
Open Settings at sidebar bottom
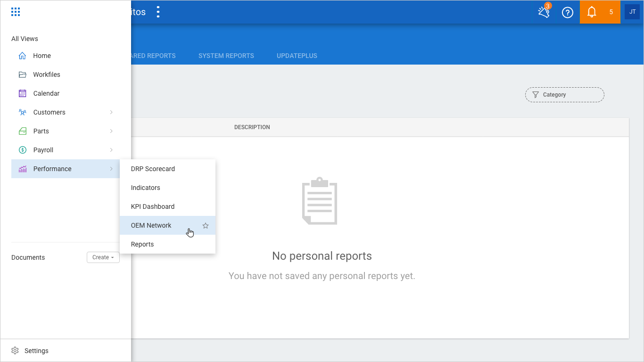tap(66, 351)
